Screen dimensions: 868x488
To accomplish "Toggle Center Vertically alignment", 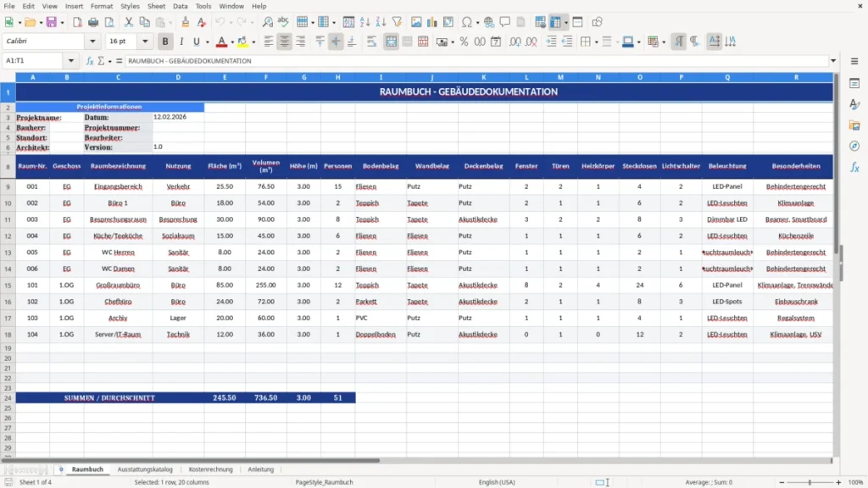I will 336,42.
